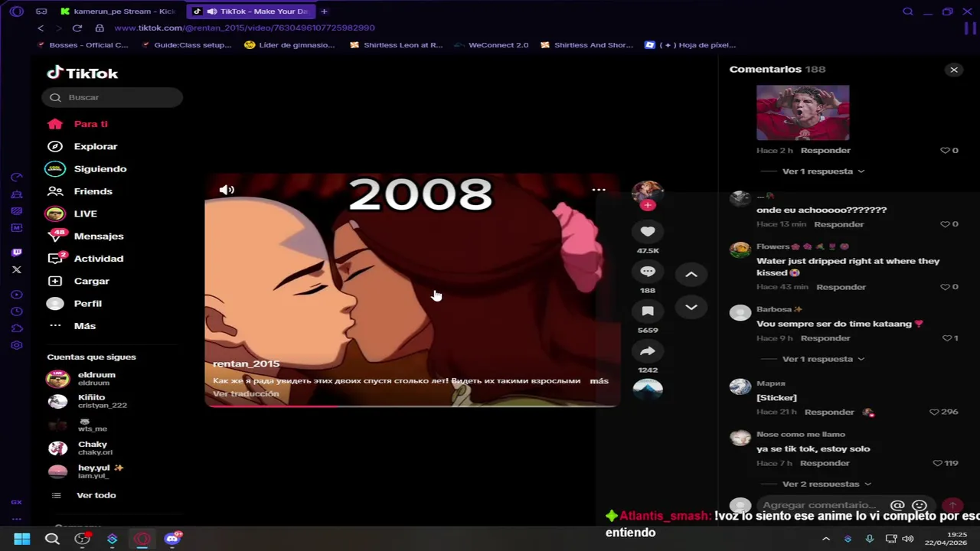Seek using the video progress bar

tap(412, 406)
